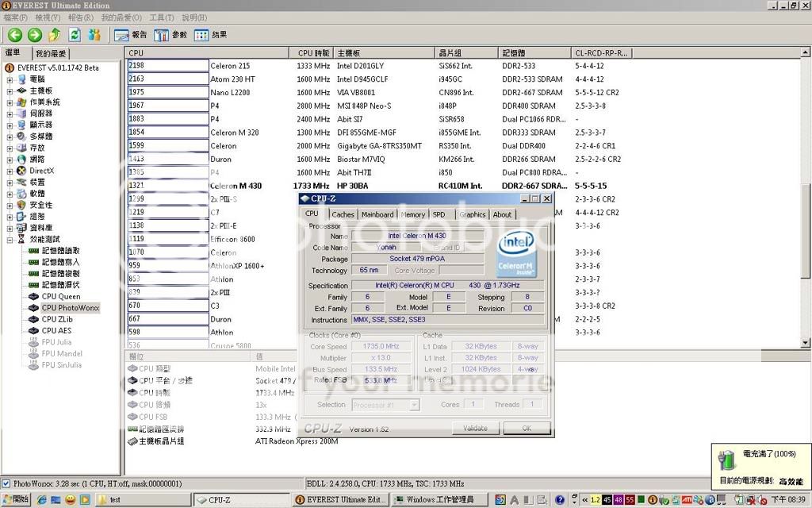Click the people/users toolbar icon
812x508 pixels.
(x=94, y=35)
